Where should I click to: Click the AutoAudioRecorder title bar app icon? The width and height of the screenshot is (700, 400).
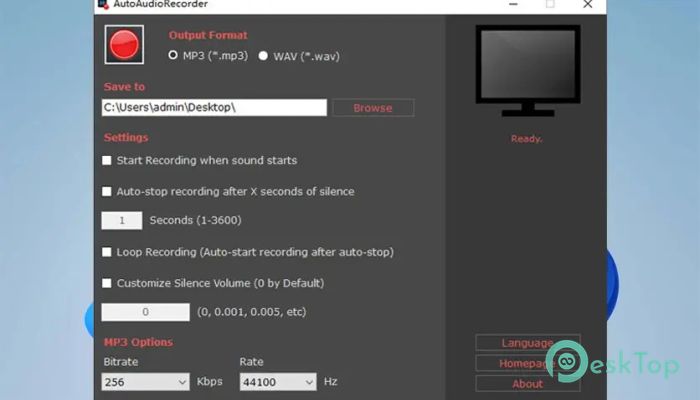103,4
